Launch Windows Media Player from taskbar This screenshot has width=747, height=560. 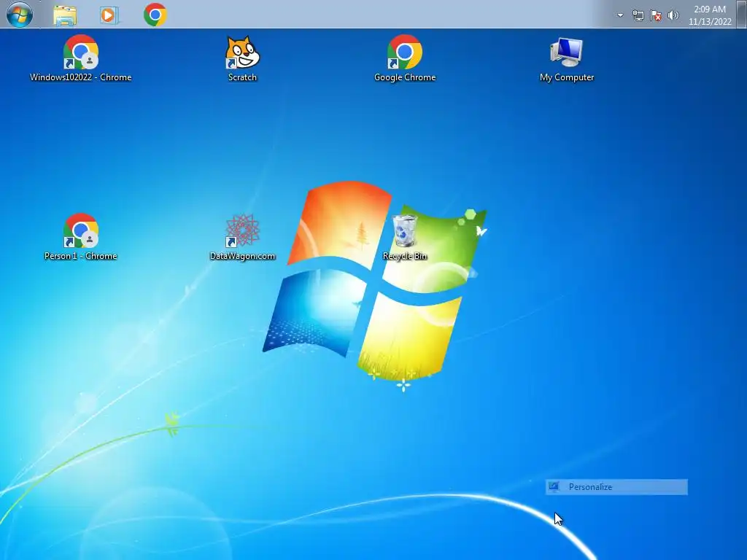[x=109, y=15]
